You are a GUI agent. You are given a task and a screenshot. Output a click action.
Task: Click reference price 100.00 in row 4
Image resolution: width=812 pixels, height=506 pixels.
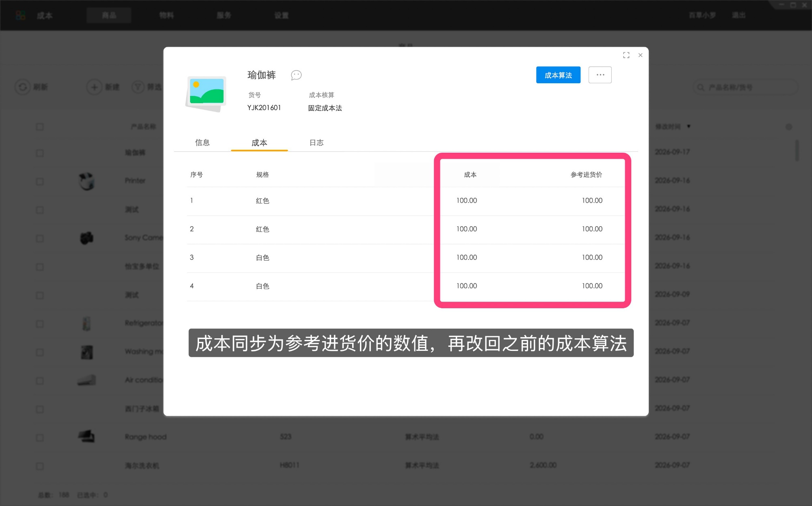[592, 286]
